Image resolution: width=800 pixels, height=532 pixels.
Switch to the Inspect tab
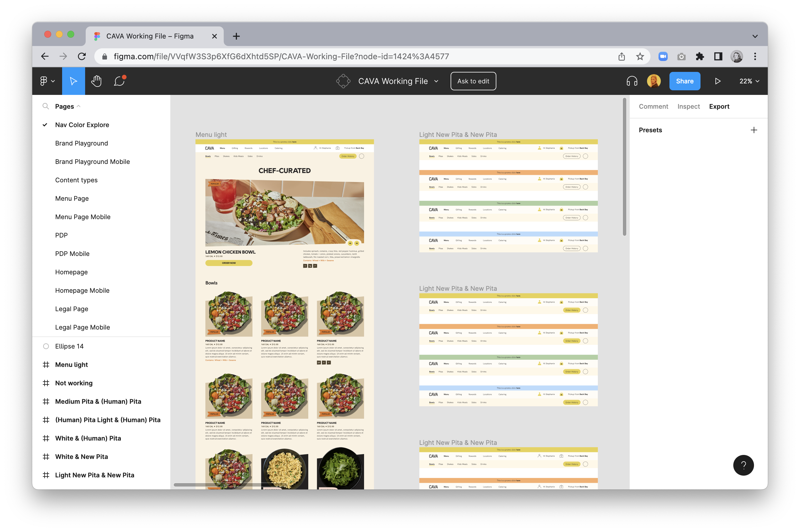pyautogui.click(x=688, y=106)
